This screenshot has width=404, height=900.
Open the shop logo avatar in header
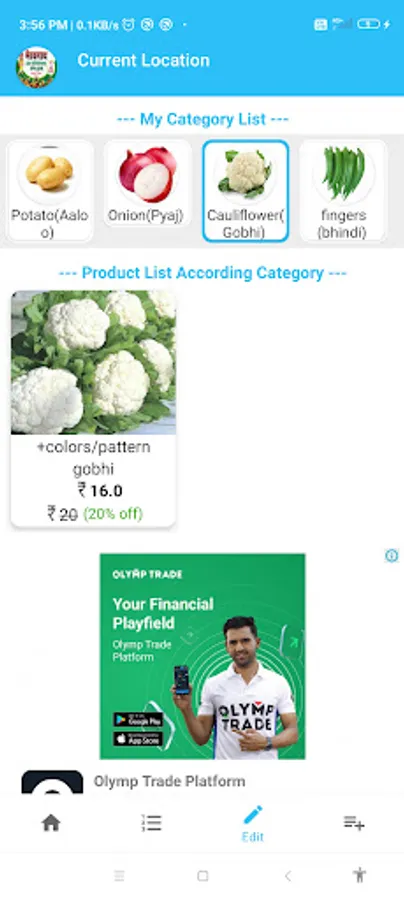[x=36, y=67]
